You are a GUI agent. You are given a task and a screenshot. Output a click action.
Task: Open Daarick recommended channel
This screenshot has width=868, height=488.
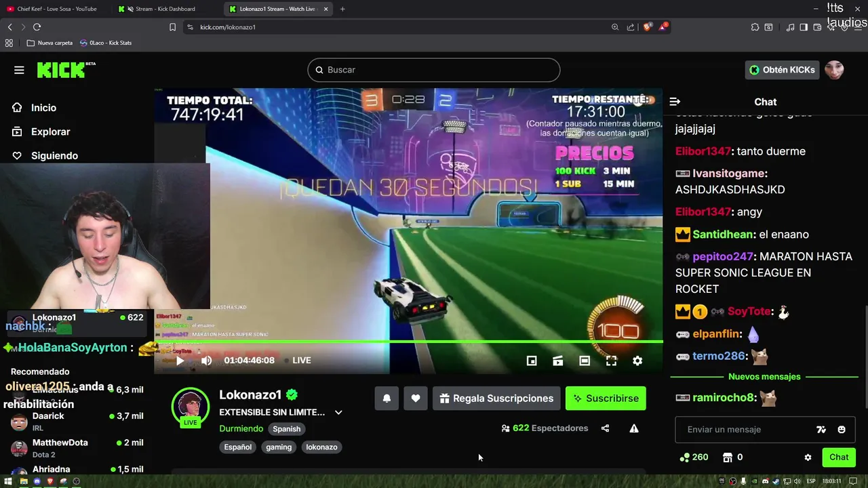pyautogui.click(x=77, y=422)
